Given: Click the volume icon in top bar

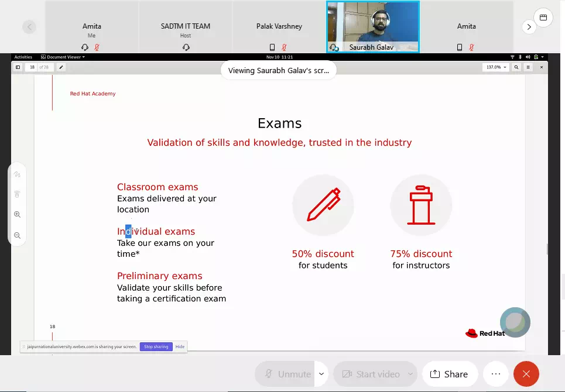Looking at the screenshot, I should (x=528, y=57).
